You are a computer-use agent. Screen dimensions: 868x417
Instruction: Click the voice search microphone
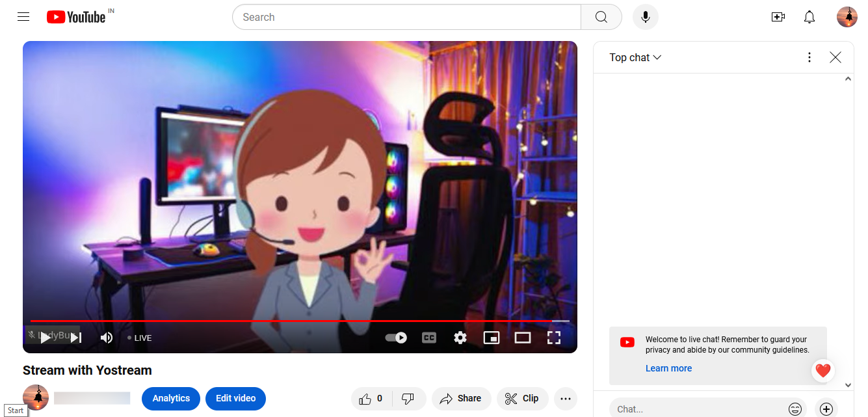click(x=645, y=17)
